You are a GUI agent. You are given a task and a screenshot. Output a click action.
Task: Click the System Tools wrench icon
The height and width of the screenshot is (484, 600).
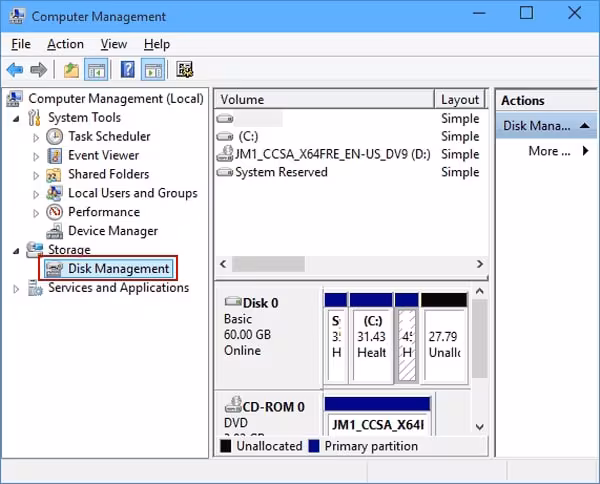click(x=34, y=117)
